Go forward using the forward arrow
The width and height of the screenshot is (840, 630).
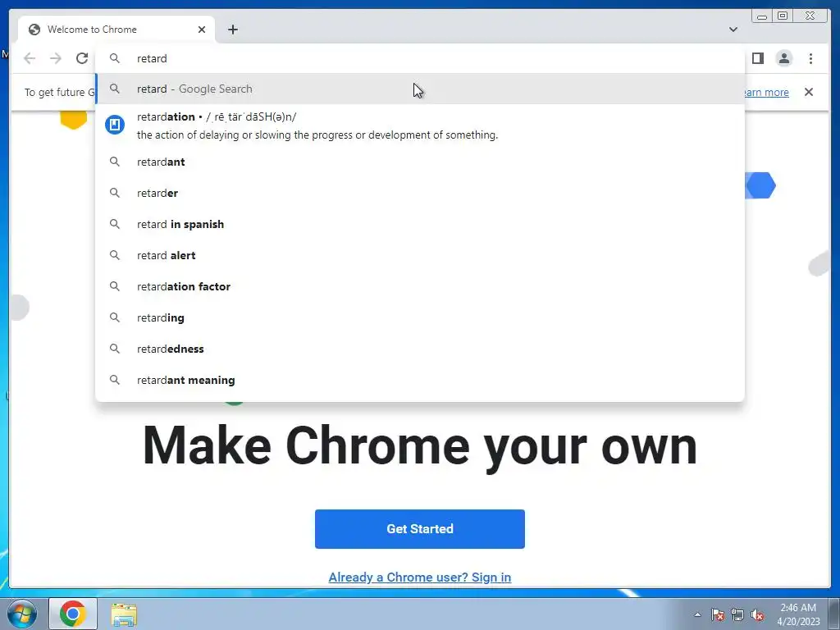tap(56, 58)
